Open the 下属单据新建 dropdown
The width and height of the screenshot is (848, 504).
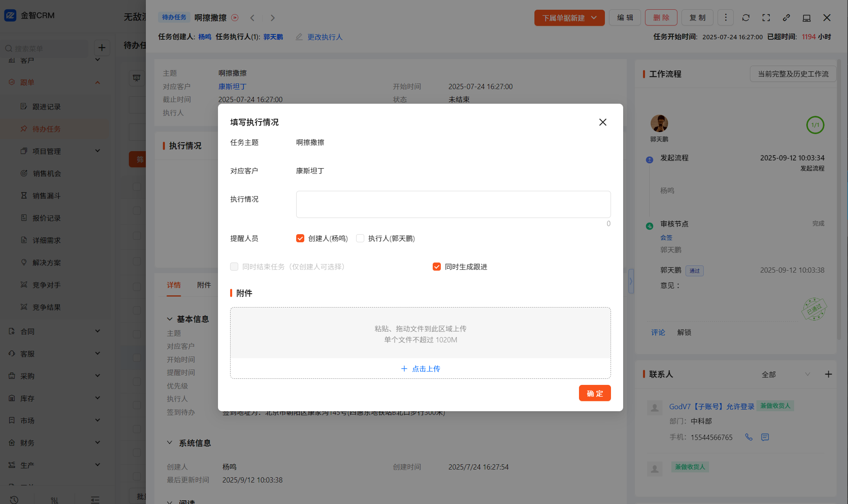pos(569,18)
